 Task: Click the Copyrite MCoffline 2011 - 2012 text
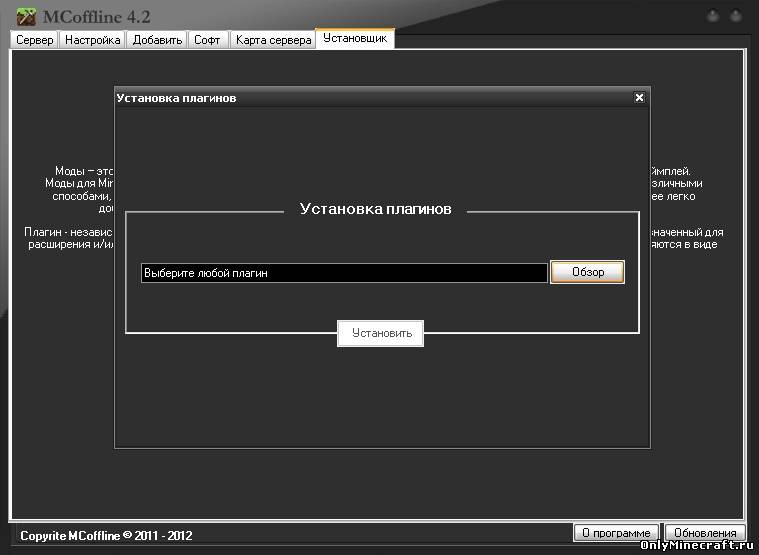[x=106, y=535]
